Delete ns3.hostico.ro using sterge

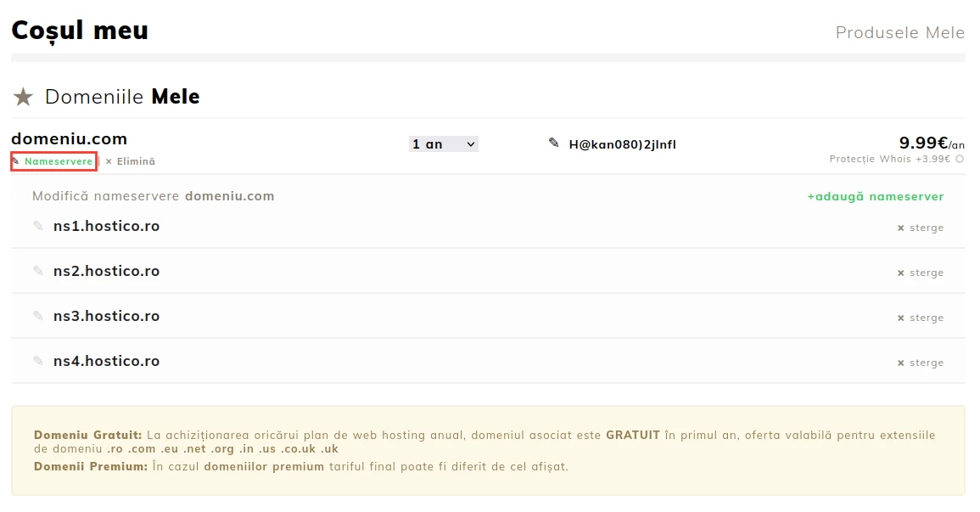point(921,318)
